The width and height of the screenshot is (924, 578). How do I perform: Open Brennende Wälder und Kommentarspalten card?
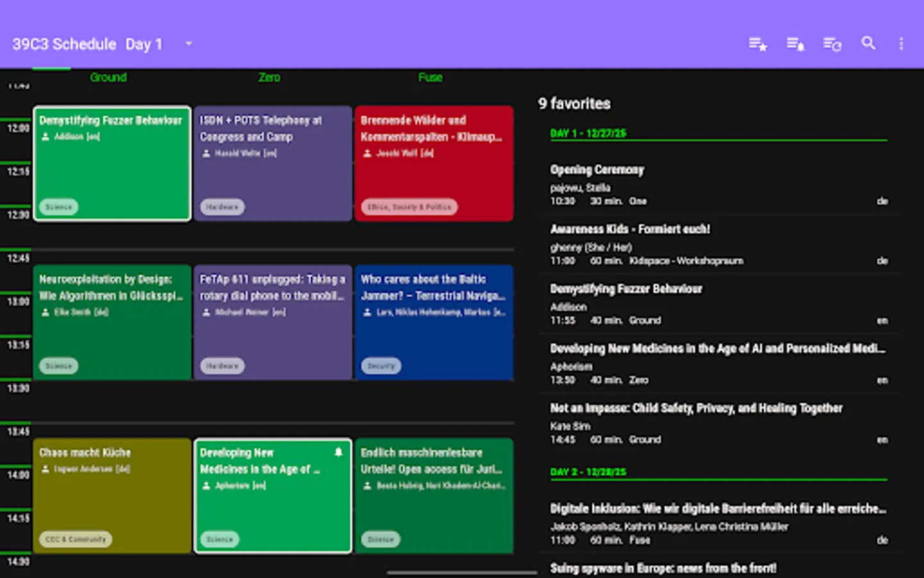(x=434, y=164)
